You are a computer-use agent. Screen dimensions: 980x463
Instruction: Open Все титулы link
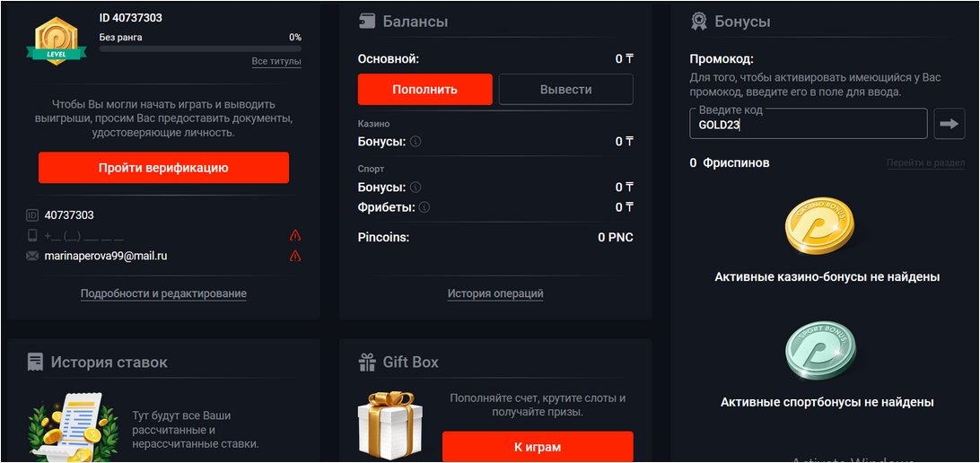[x=276, y=61]
